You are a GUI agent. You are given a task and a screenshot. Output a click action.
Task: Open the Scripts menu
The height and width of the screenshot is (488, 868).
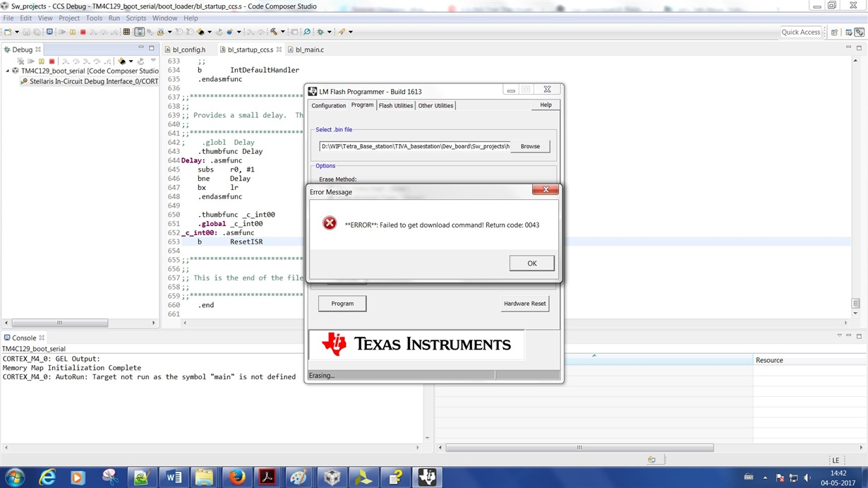136,18
